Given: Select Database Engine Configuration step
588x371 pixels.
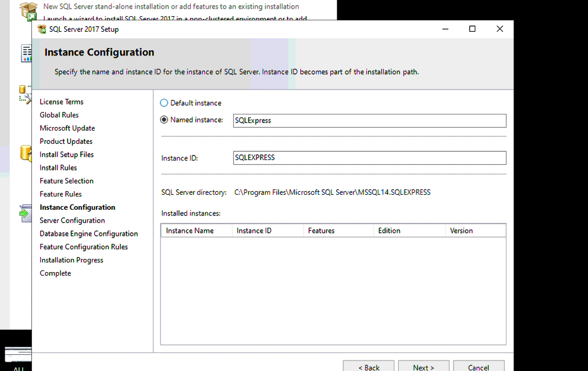Looking at the screenshot, I should tap(89, 233).
